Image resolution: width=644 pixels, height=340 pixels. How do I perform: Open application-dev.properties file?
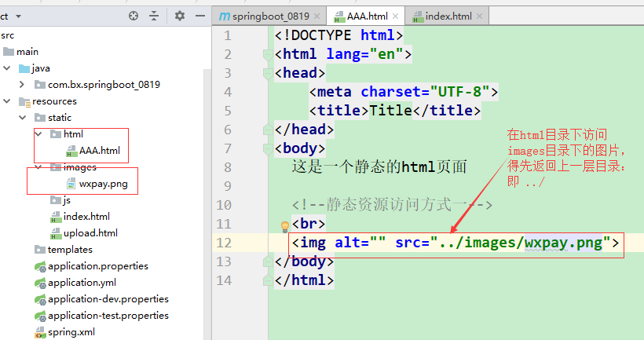108,299
